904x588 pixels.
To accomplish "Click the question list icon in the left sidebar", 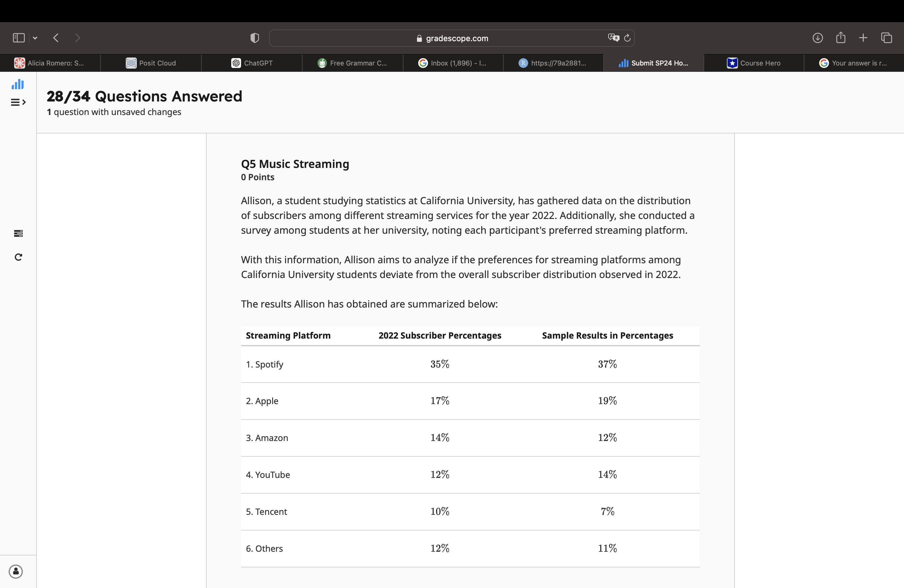I will [18, 233].
